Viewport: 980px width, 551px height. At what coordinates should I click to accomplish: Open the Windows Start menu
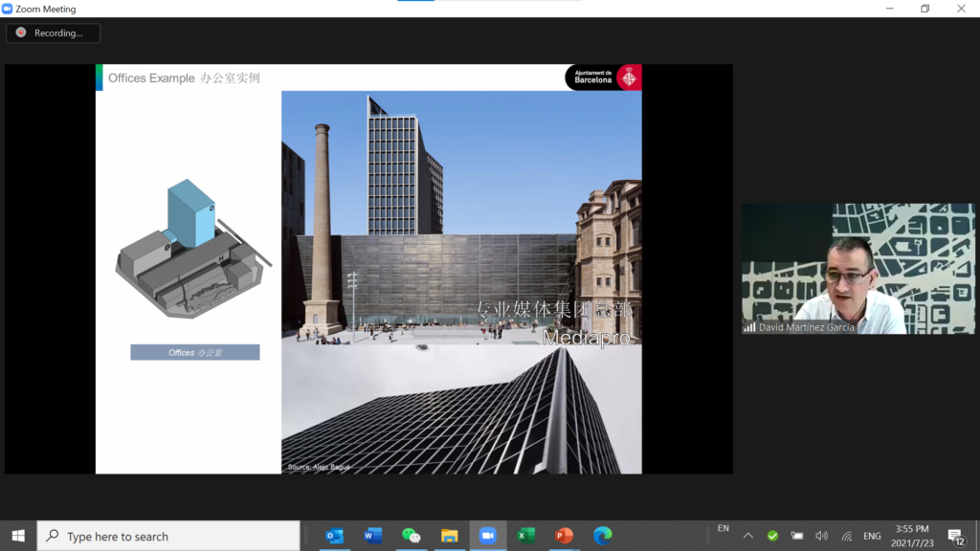click(x=18, y=536)
